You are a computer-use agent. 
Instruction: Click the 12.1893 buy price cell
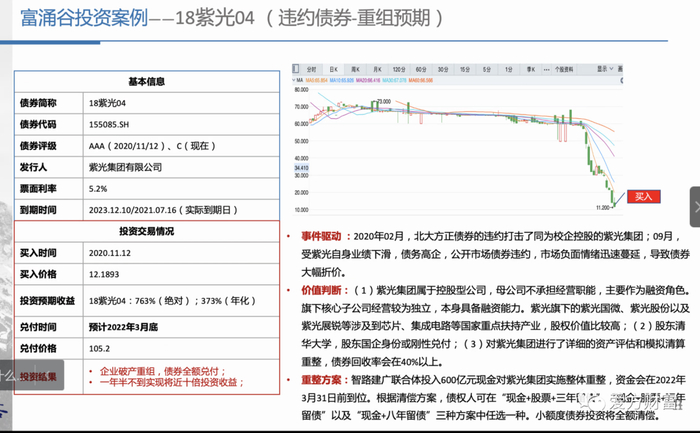181,275
